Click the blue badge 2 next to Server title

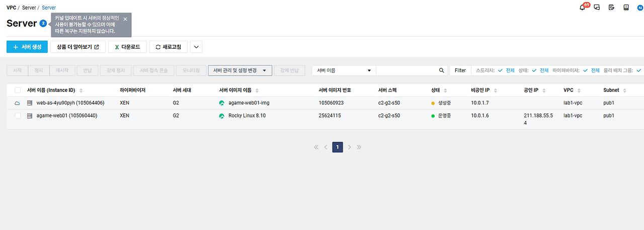[x=43, y=24]
